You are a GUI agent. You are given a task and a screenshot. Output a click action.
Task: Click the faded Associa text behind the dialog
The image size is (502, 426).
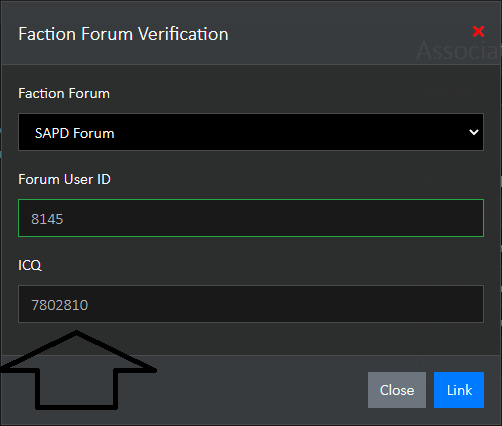459,51
